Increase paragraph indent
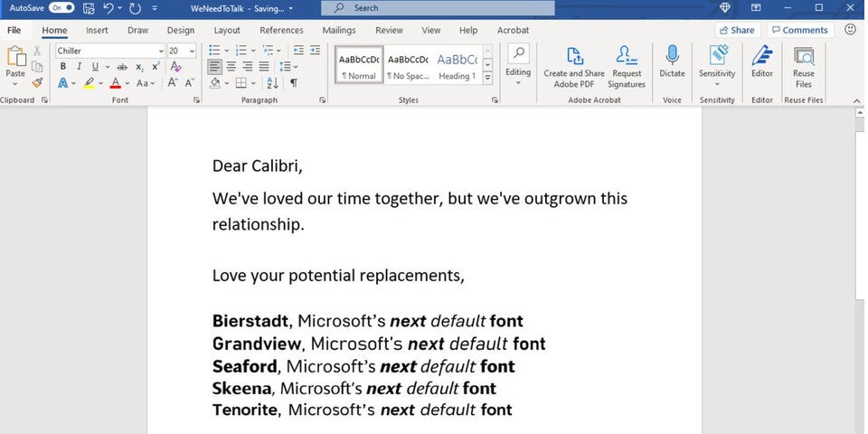 pyautogui.click(x=315, y=51)
